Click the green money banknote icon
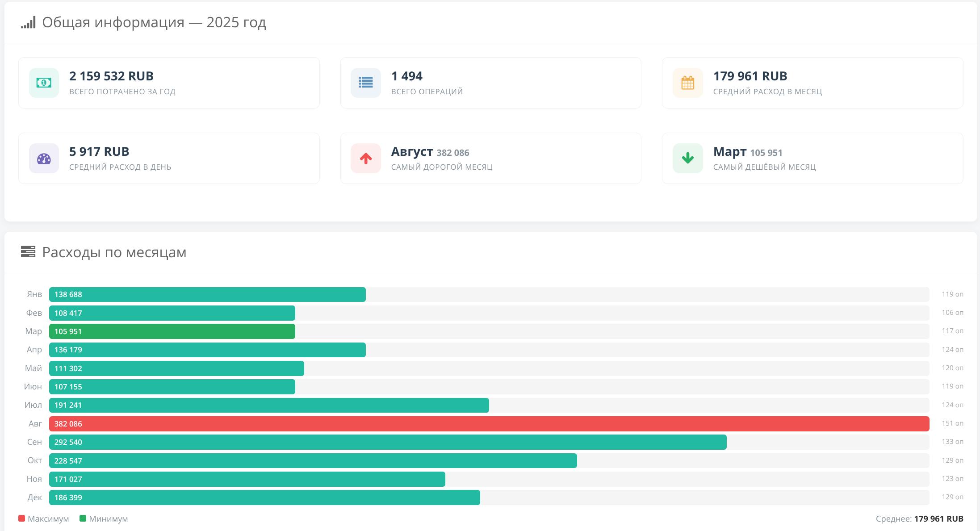Image resolution: width=980 pixels, height=531 pixels. click(x=44, y=83)
